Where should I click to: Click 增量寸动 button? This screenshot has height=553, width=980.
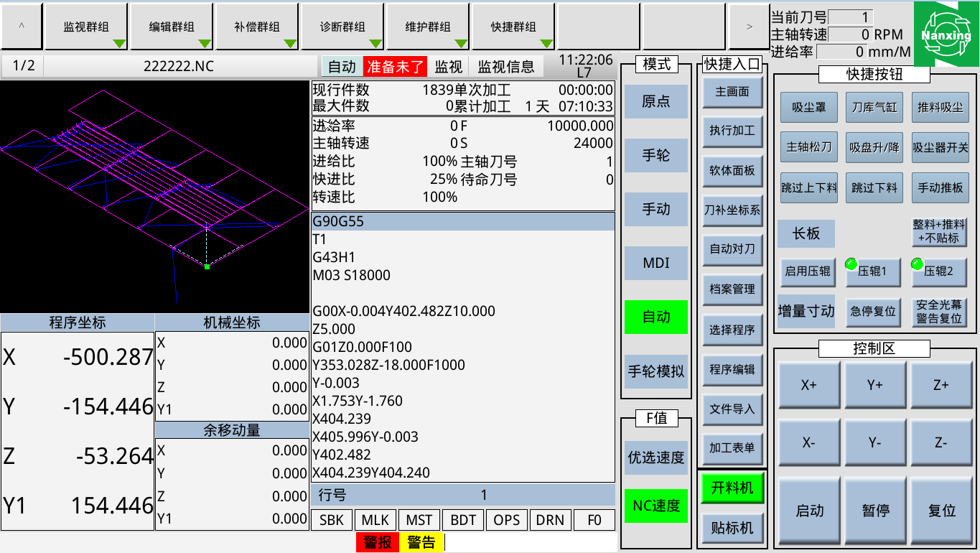pyautogui.click(x=806, y=311)
